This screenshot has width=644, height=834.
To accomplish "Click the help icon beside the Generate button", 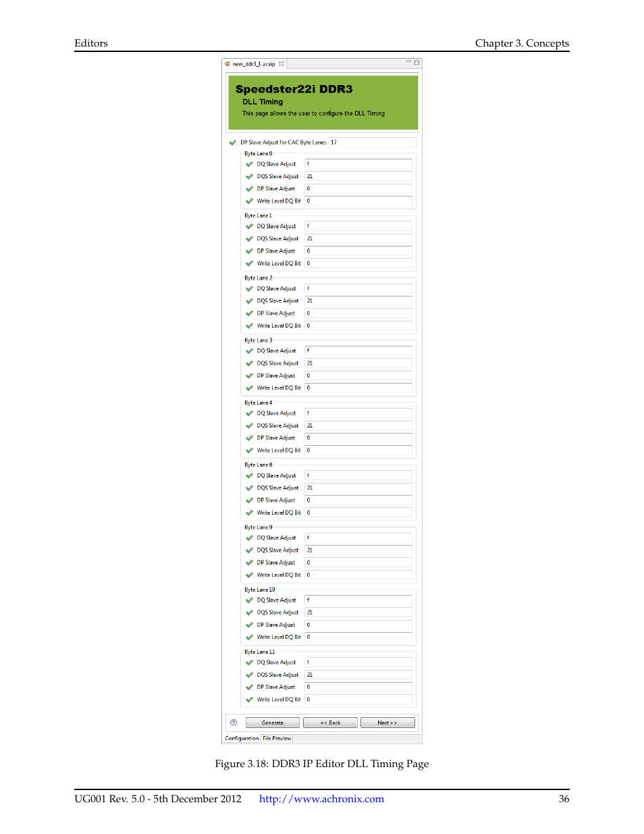I will pos(234,722).
